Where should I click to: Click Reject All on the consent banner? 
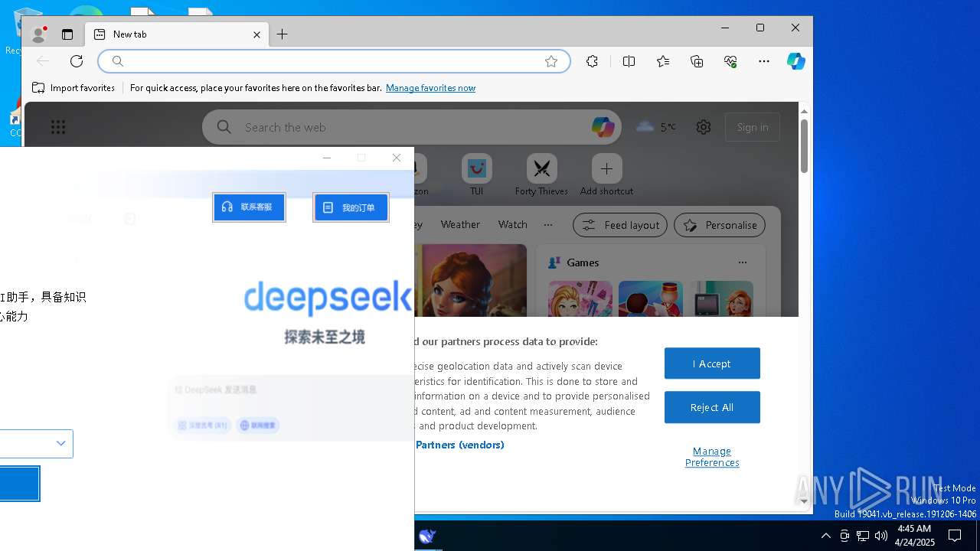(x=712, y=407)
